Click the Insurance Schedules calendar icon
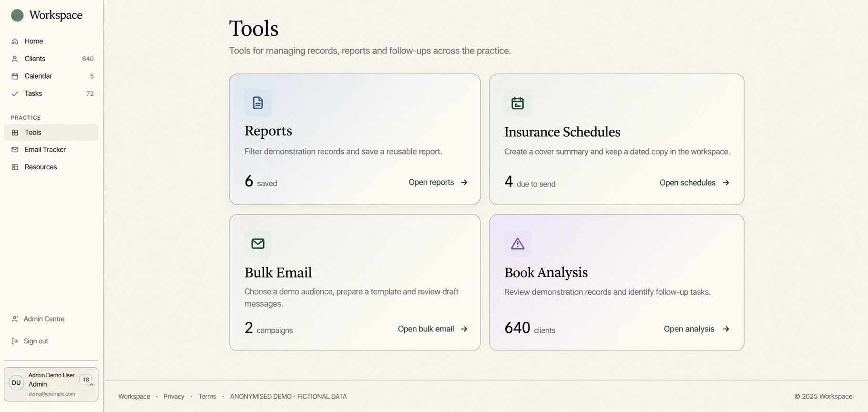868x412 pixels. tap(518, 103)
